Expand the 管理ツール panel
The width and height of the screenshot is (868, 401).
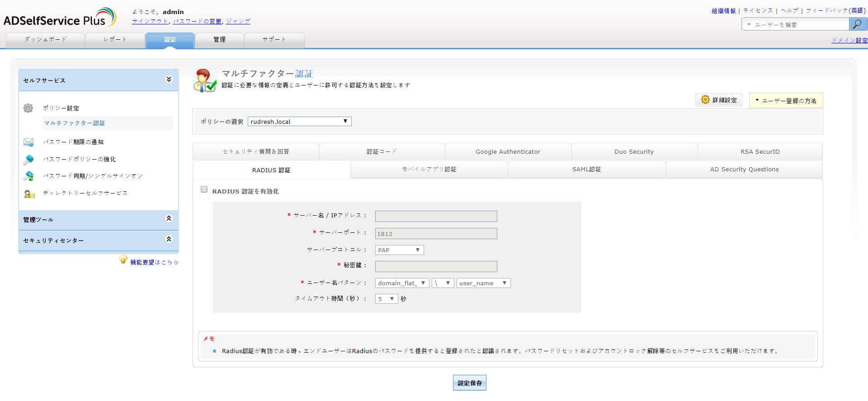coord(169,218)
